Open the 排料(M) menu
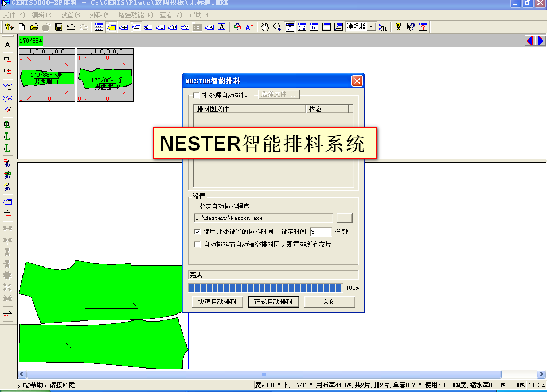The height and width of the screenshot is (392, 547). pyautogui.click(x=100, y=14)
